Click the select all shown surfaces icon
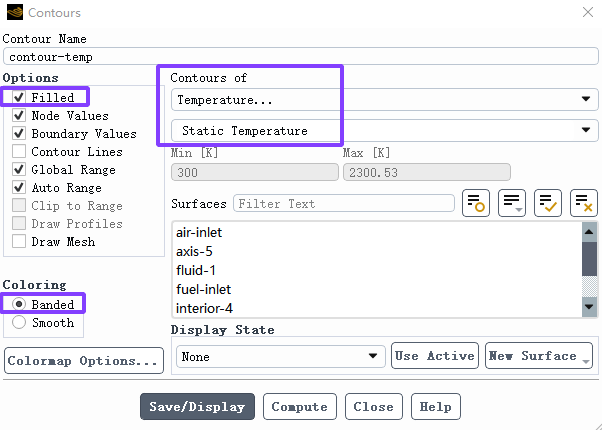 click(548, 203)
